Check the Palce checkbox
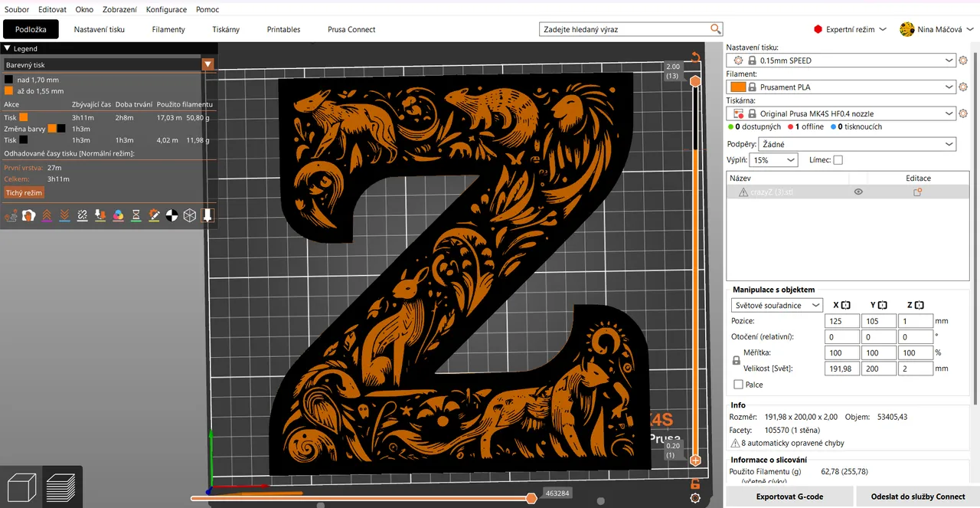 point(738,385)
